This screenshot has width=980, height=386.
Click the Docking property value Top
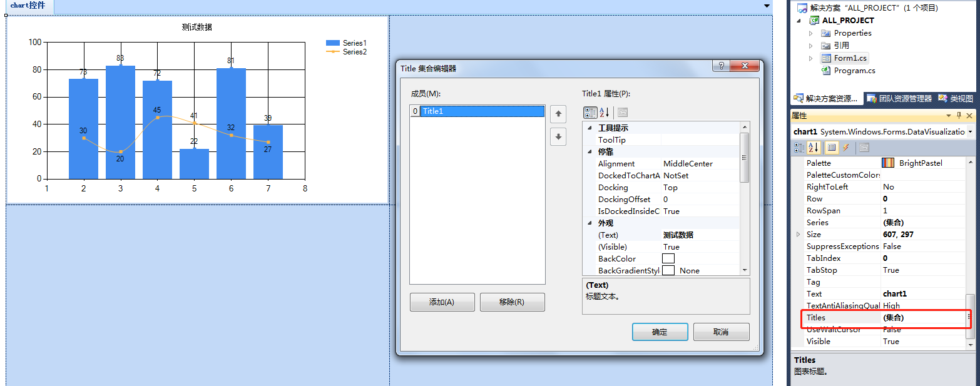tap(670, 187)
